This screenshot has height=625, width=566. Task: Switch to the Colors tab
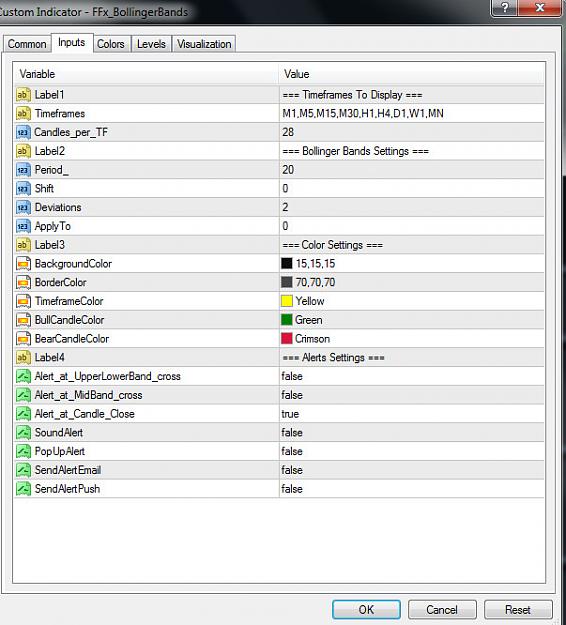point(111,44)
